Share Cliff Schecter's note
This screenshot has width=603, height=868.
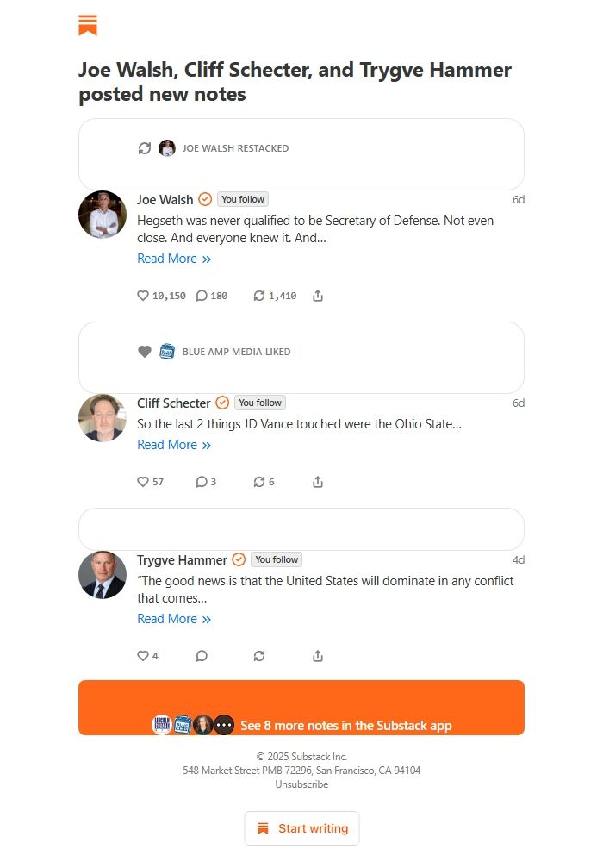pos(318,482)
